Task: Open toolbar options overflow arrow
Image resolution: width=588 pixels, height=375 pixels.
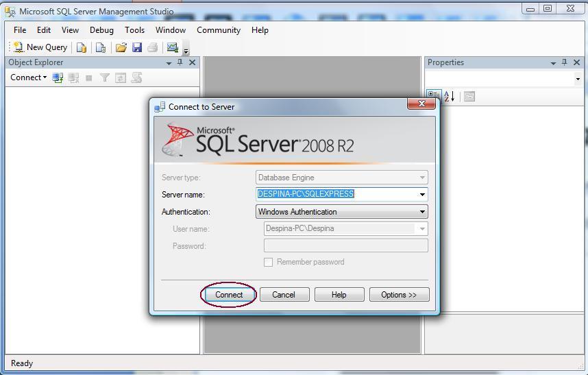Action: (186, 51)
